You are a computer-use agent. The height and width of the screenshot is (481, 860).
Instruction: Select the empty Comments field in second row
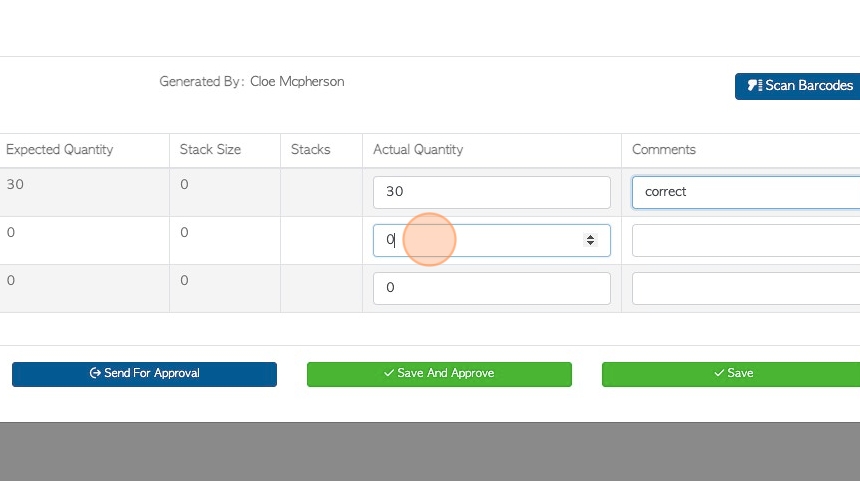(746, 240)
